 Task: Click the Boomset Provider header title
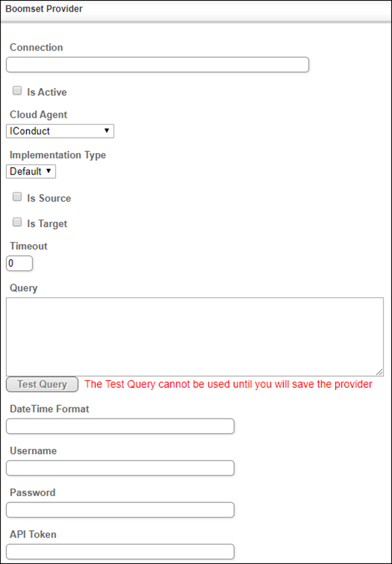[x=44, y=9]
